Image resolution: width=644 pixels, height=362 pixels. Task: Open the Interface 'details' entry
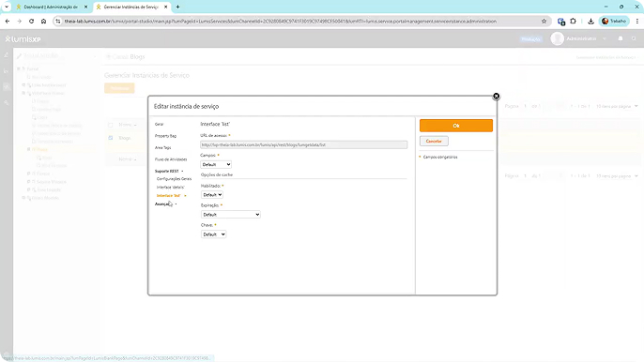coord(171,188)
